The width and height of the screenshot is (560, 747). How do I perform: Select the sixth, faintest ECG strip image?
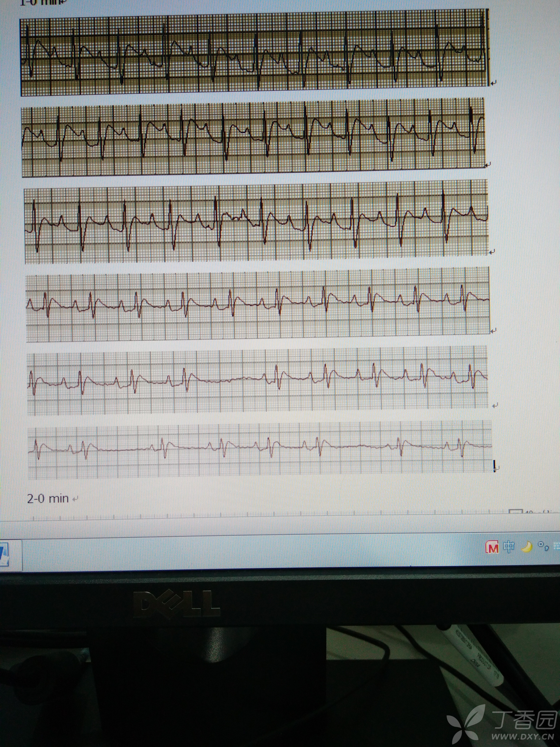click(x=260, y=449)
